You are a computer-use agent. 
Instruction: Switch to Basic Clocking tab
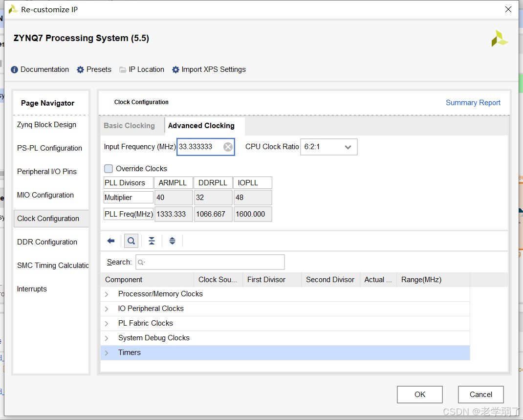(x=130, y=126)
